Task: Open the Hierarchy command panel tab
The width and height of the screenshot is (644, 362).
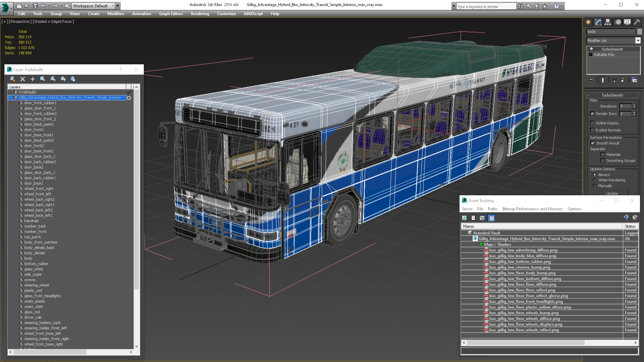Action: click(608, 22)
